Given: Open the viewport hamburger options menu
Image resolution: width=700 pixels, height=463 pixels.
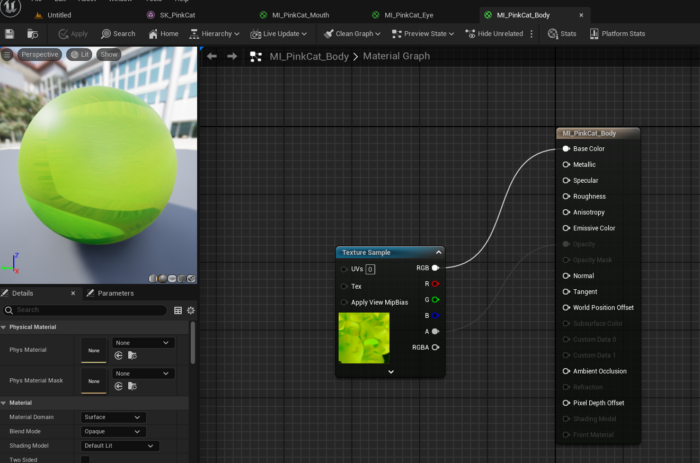Looking at the screenshot, I should click(x=7, y=55).
